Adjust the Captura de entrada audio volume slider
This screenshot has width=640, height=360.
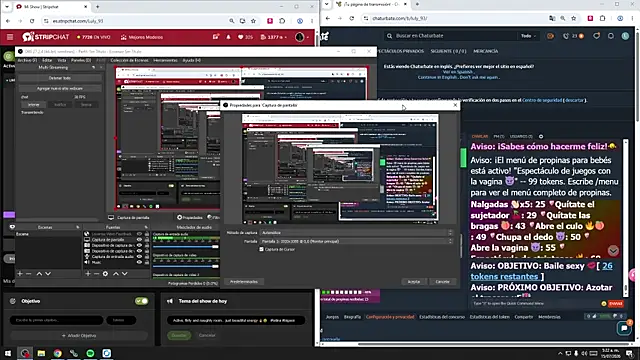(186, 247)
